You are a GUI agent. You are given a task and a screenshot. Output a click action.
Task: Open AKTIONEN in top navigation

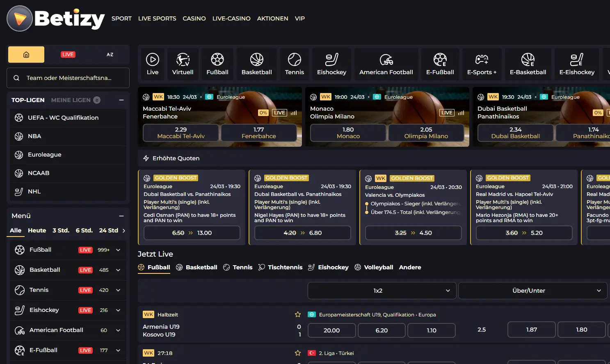point(272,18)
